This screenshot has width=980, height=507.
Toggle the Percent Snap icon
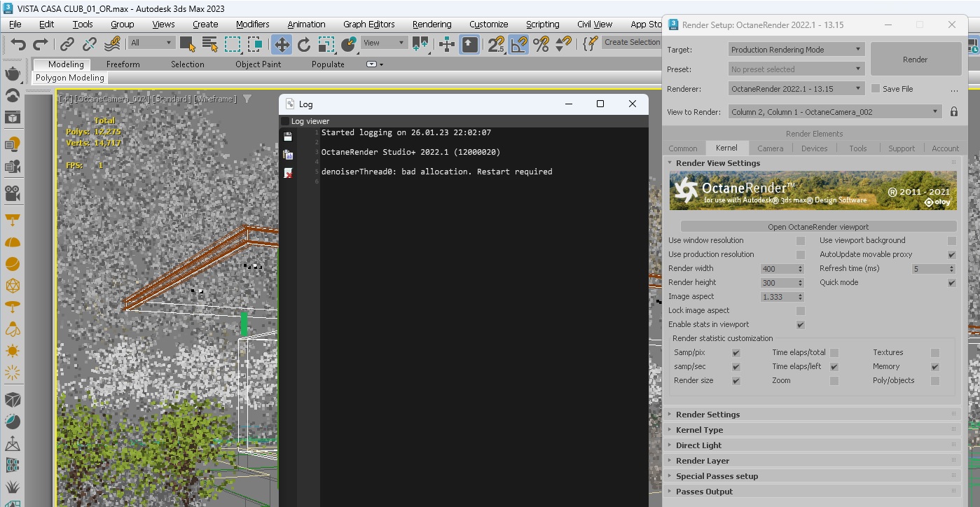[x=541, y=44]
